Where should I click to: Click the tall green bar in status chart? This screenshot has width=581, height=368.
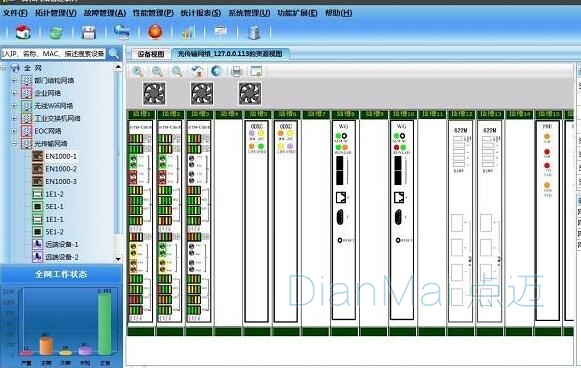coord(104,323)
